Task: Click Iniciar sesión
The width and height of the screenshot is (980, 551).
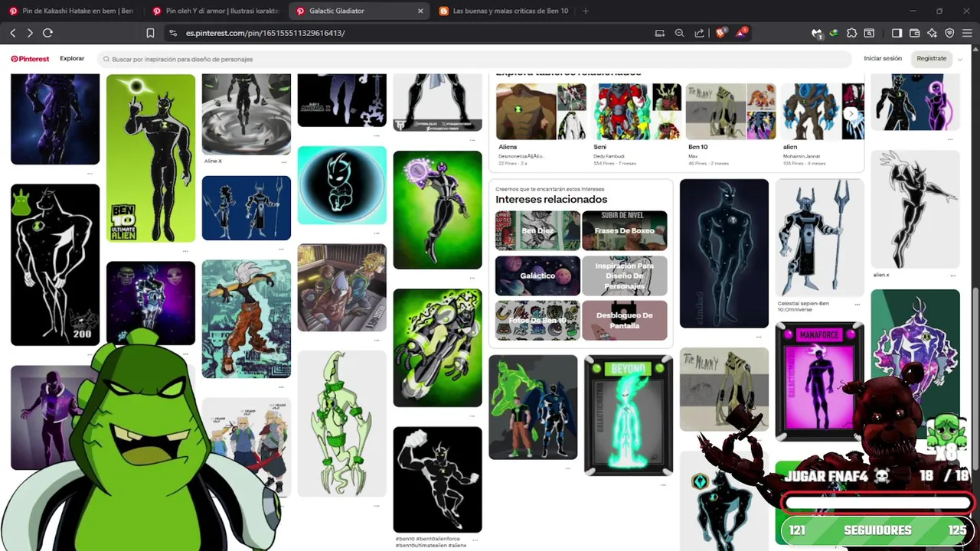Action: pyautogui.click(x=883, y=59)
